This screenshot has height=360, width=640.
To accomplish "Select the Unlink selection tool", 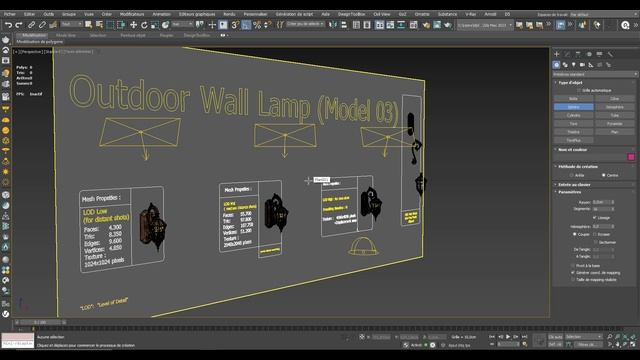I will pyautogui.click(x=42, y=25).
